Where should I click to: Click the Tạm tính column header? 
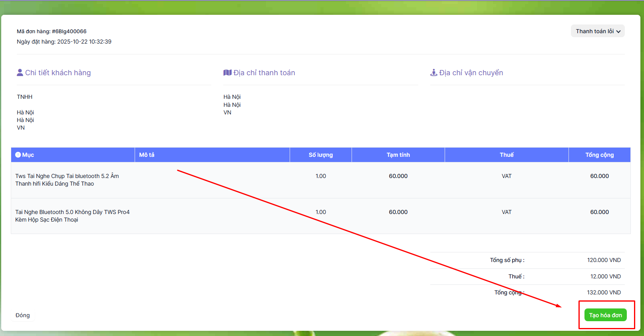click(398, 155)
